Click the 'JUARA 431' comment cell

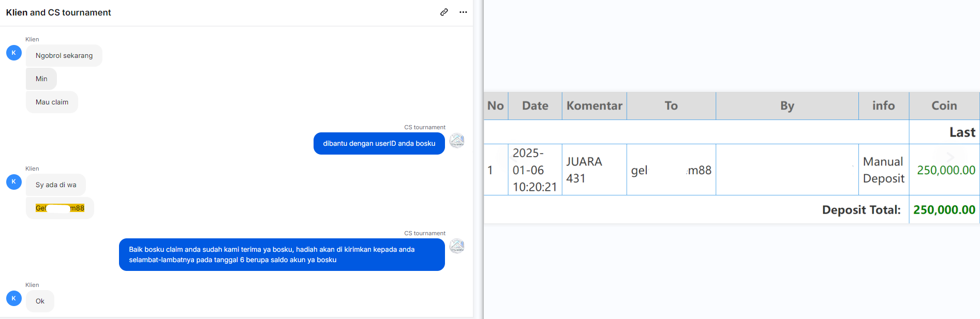tap(595, 170)
